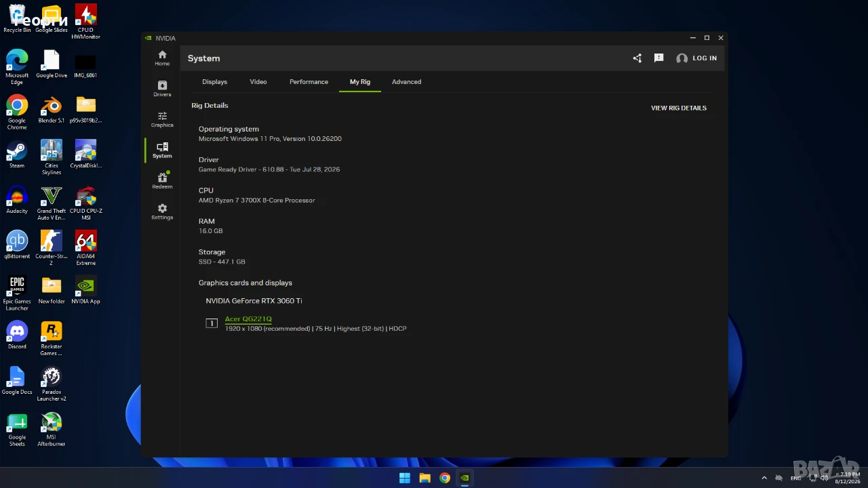Select the MSI Afterburner desktop icon

click(52, 430)
